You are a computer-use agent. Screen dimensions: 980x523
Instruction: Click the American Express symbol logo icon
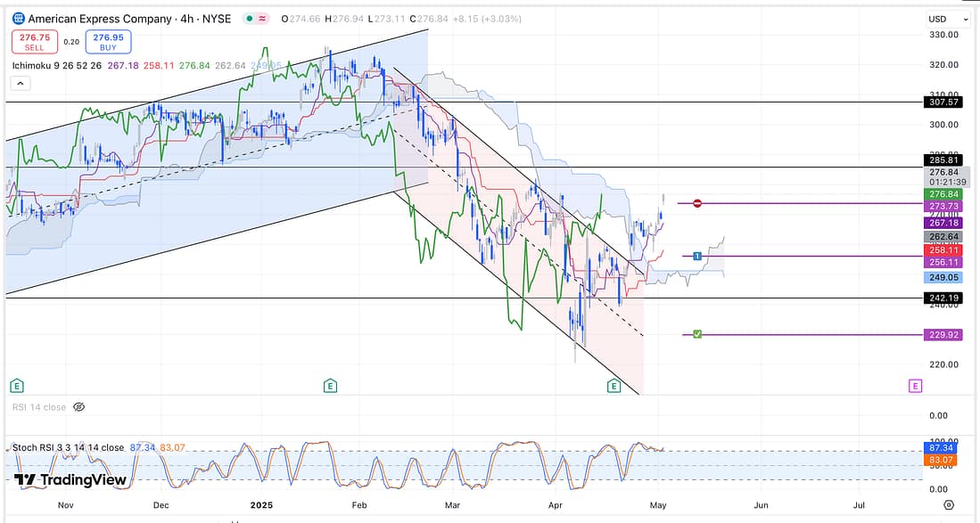[x=17, y=18]
